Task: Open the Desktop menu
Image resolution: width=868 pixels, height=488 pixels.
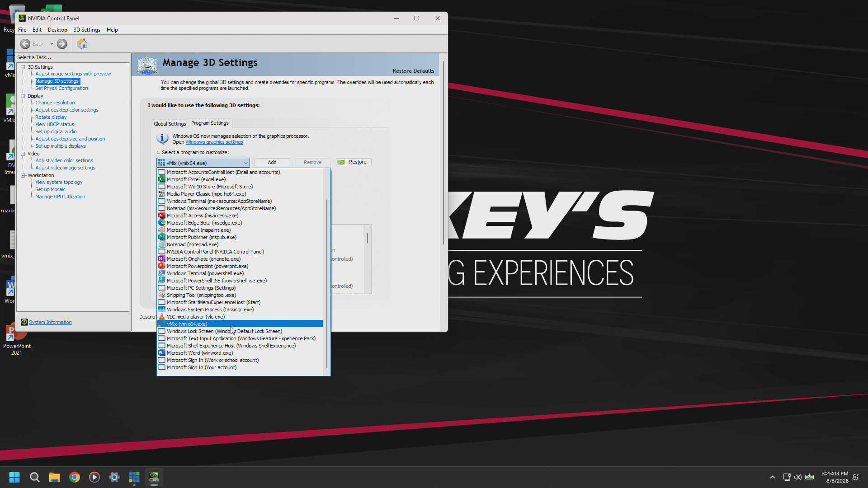Action: 57,30
